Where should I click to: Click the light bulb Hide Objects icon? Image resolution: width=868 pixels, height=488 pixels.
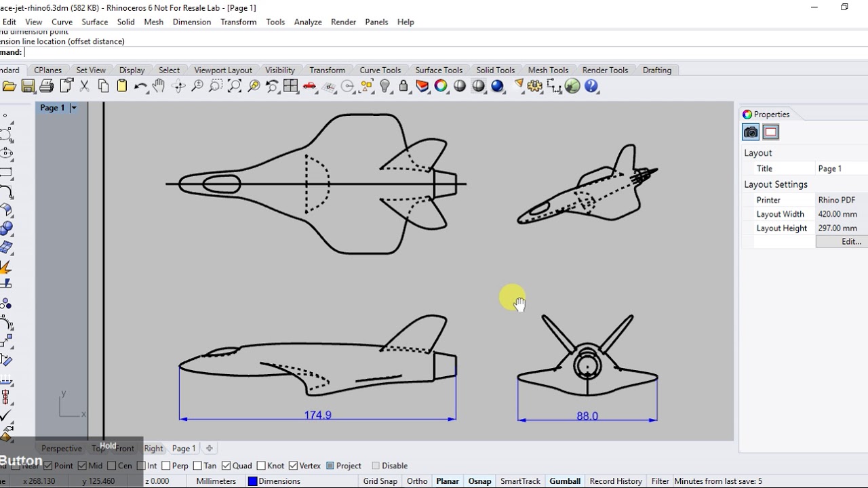[385, 86]
